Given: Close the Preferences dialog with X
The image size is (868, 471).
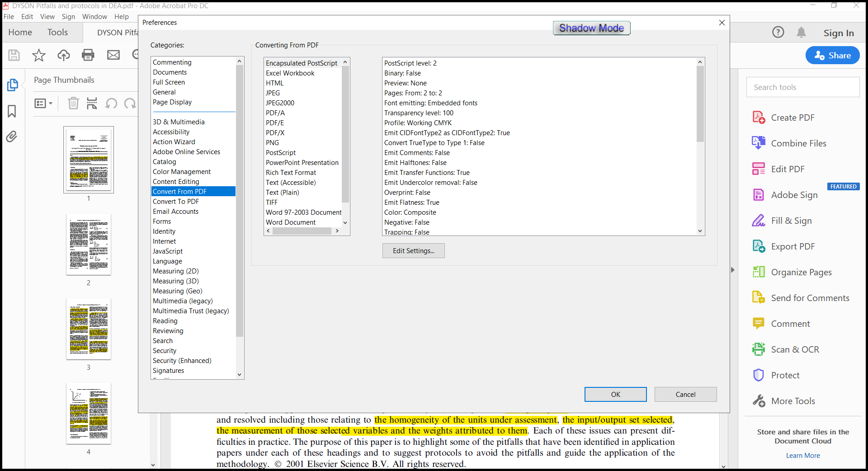Looking at the screenshot, I should pos(722,23).
